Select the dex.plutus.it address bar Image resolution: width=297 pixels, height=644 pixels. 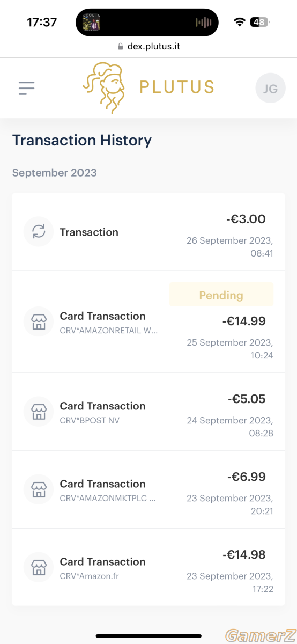pos(148,47)
